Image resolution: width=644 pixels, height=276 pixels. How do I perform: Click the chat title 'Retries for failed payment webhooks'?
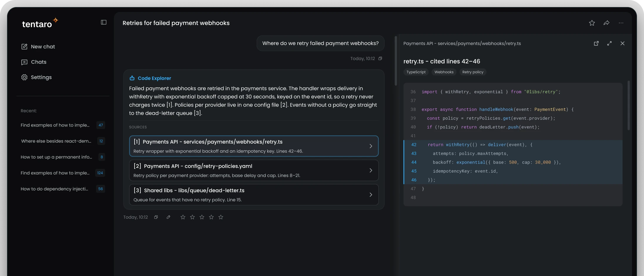[176, 23]
